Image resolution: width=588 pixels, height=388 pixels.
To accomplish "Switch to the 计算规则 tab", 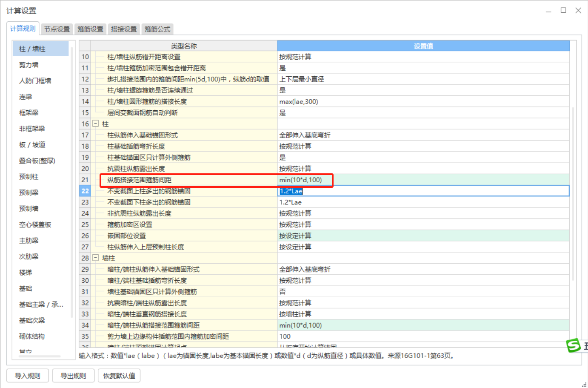I will tap(23, 29).
